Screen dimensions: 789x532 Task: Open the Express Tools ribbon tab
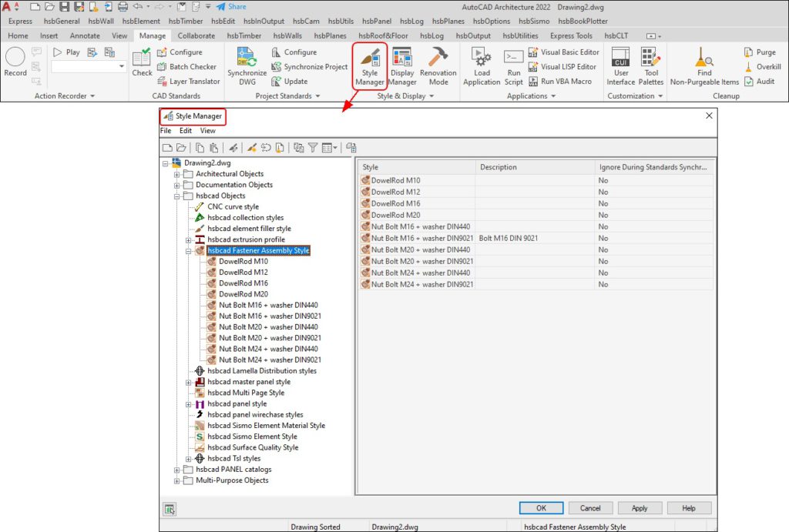click(x=571, y=35)
